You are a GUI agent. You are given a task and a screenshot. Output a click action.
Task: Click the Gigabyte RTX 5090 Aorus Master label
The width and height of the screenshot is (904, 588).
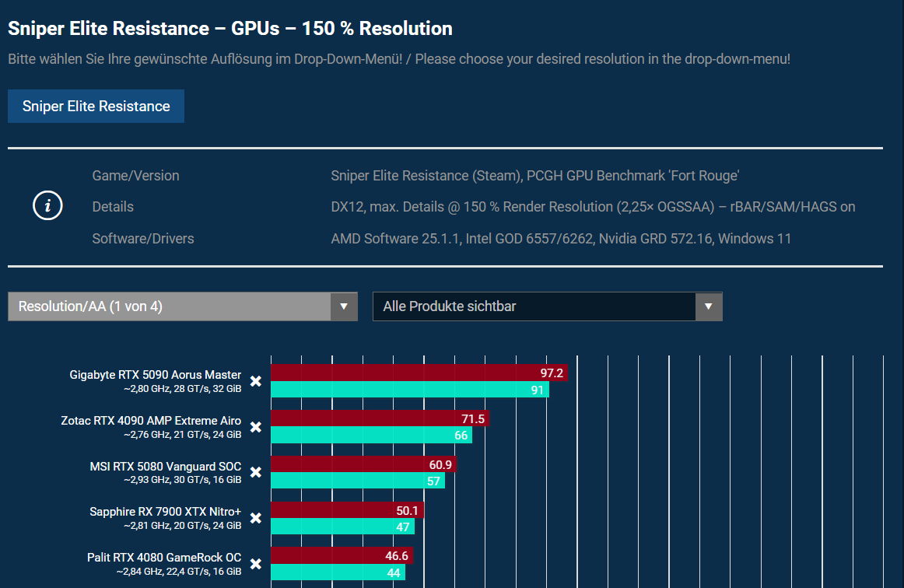coord(155,375)
